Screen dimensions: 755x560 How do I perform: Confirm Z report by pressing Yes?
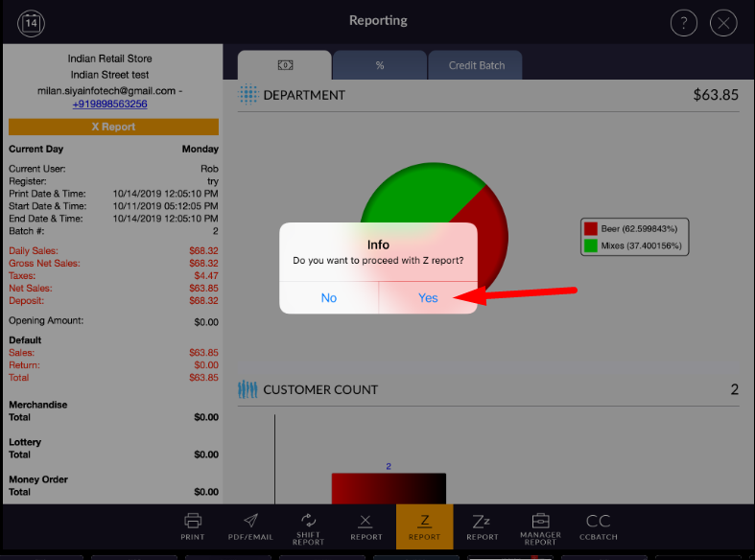(x=428, y=298)
